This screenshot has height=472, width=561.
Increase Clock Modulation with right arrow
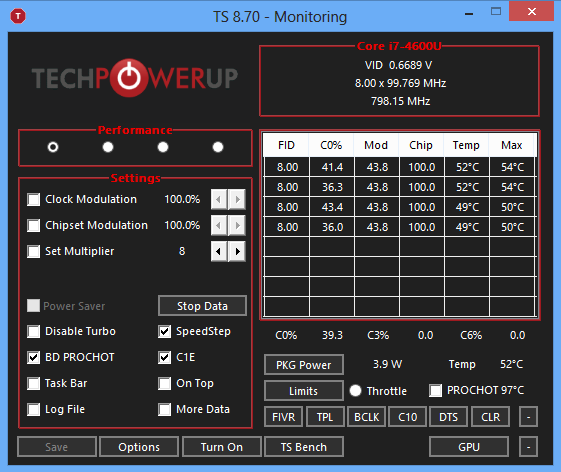click(237, 199)
